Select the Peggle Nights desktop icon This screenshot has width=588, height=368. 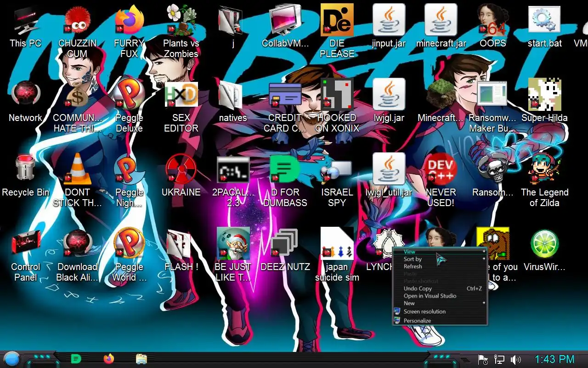click(x=129, y=169)
